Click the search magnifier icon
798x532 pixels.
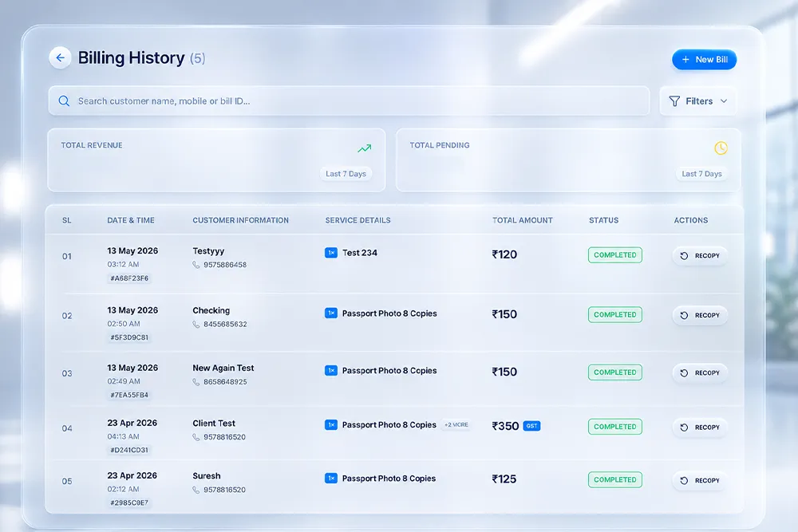[64, 100]
